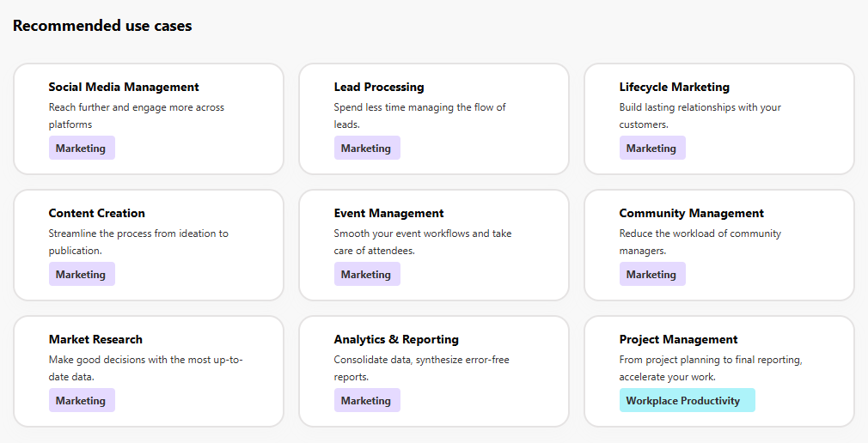Open the Analytics & Reporting use case
The height and width of the screenshot is (443, 868).
pos(396,339)
